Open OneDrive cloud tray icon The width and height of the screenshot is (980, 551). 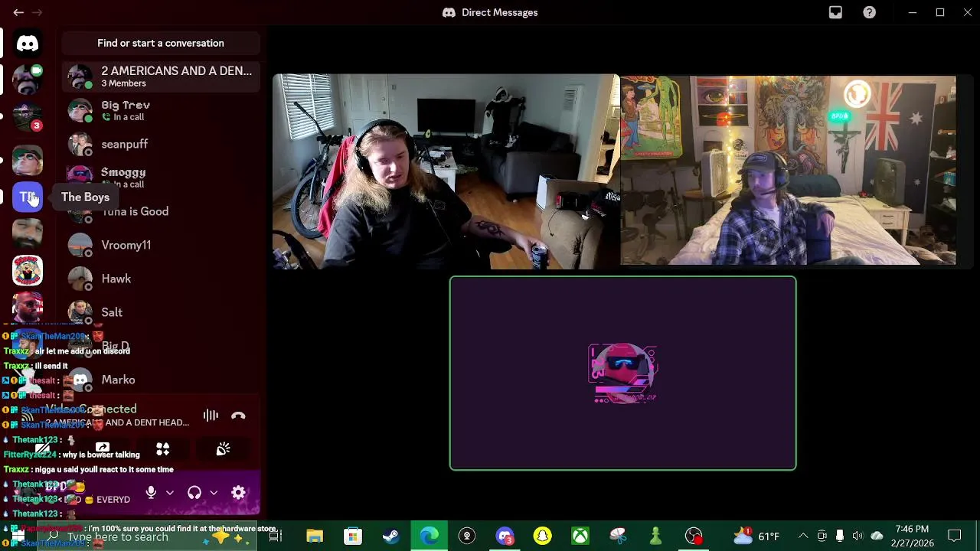[x=877, y=536]
